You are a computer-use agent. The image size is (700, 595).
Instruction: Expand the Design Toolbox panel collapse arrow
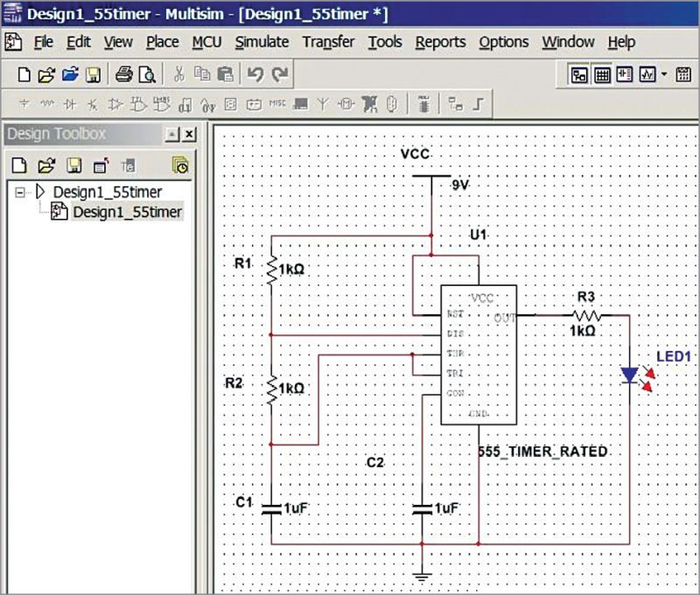pyautogui.click(x=171, y=133)
